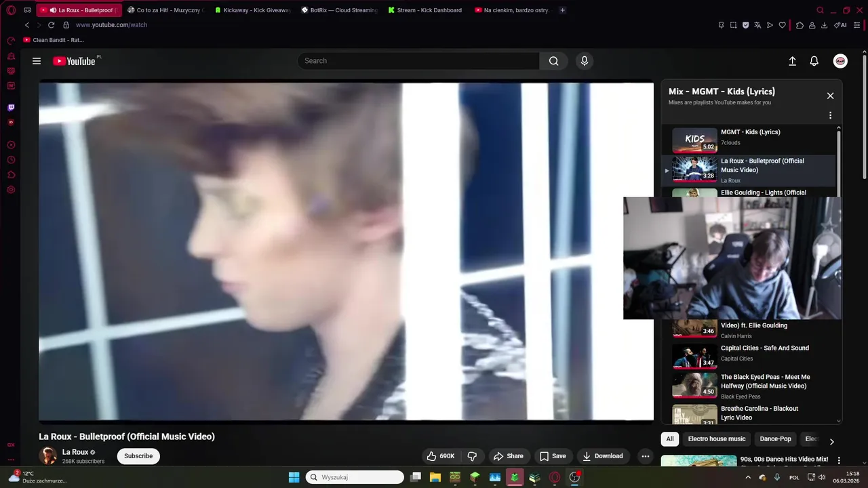Viewport: 868px width, 488px height.
Task: Open the Mix playlist options menu
Action: pos(830,115)
